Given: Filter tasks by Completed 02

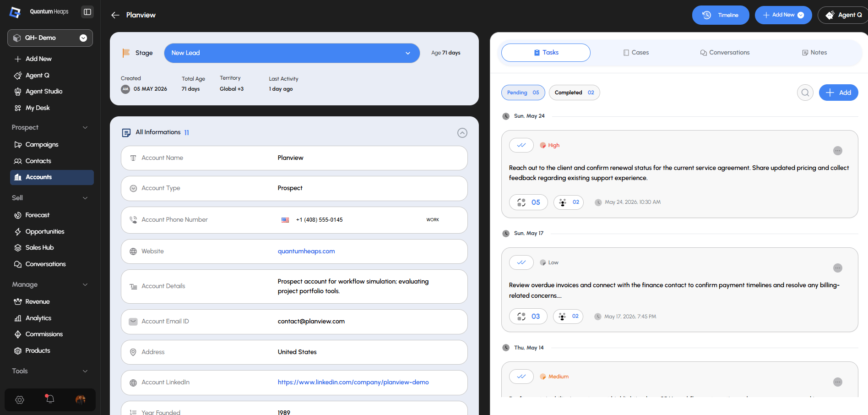Looking at the screenshot, I should (x=575, y=93).
